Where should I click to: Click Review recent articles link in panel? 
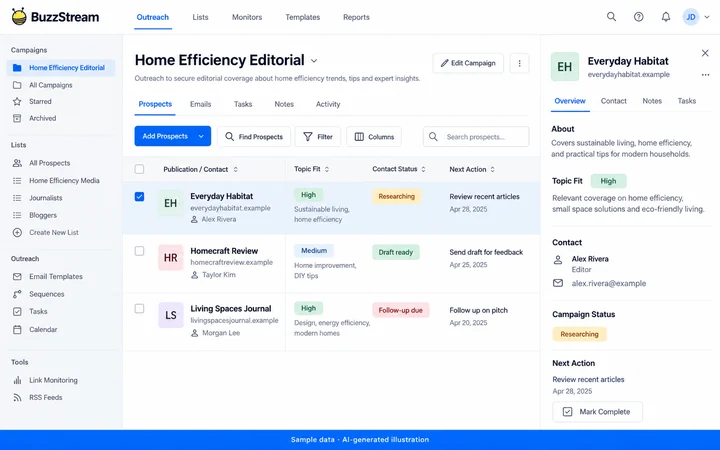(588, 379)
